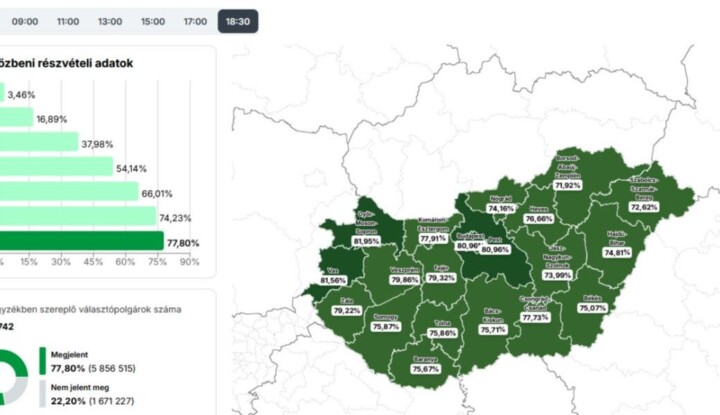Switch to the 09:00 time tab
This screenshot has width=720, height=415.
[x=25, y=21]
